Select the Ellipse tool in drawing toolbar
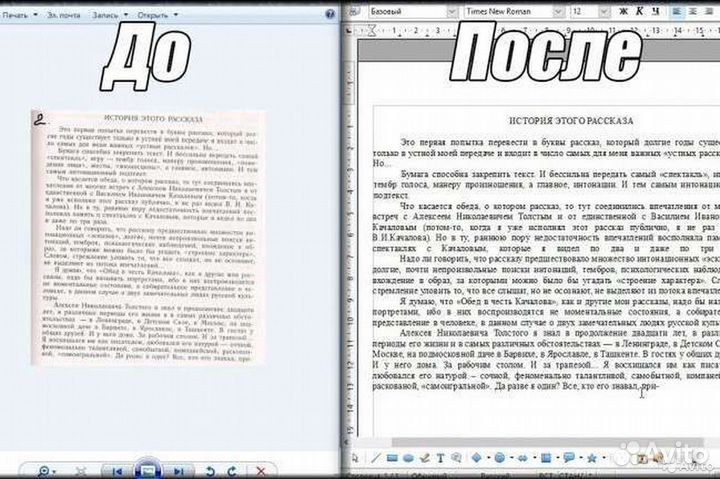Viewport: 720px width, 479px height. pyautogui.click(x=408, y=458)
